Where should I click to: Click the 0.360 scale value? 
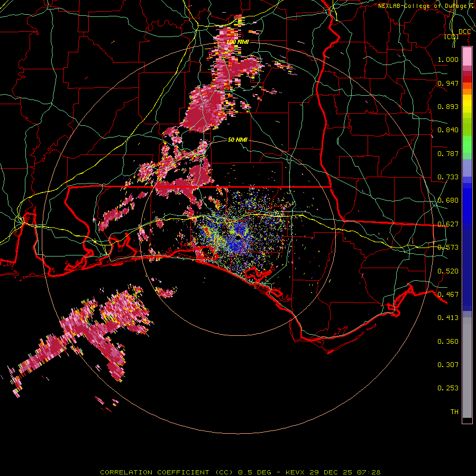click(448, 342)
